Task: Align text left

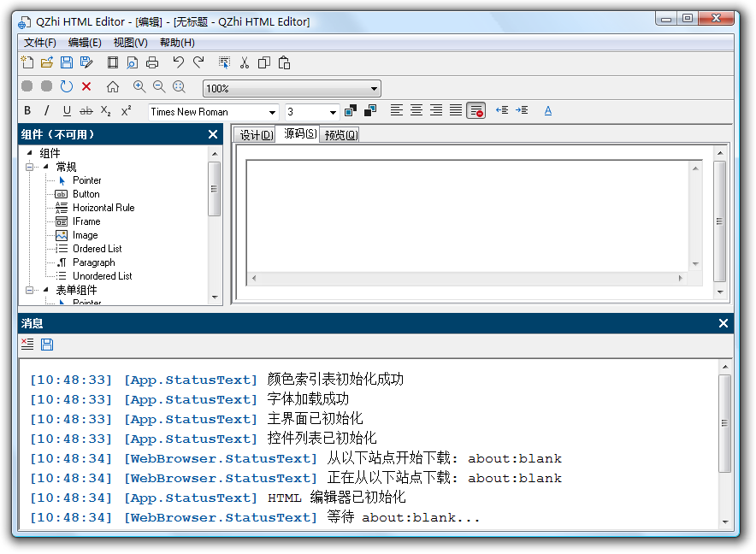Action: [x=397, y=110]
